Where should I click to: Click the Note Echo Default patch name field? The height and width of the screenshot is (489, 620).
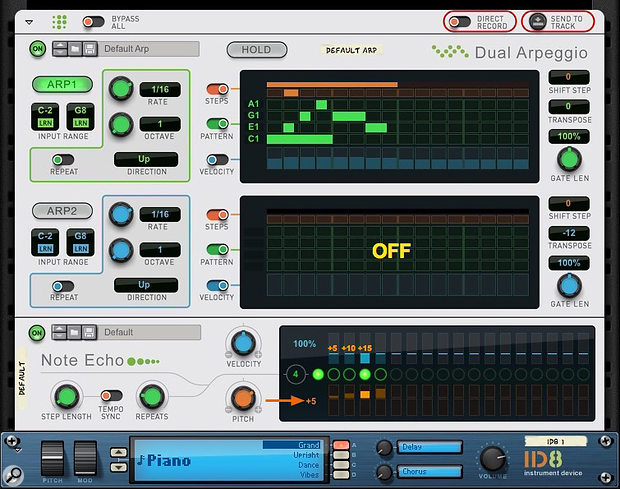point(149,332)
